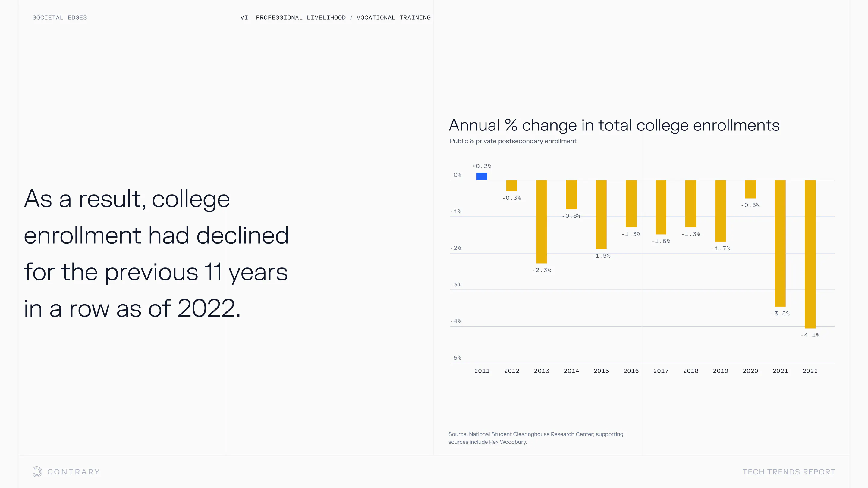Click the -5% y-axis label
The image size is (868, 488).
click(456, 358)
